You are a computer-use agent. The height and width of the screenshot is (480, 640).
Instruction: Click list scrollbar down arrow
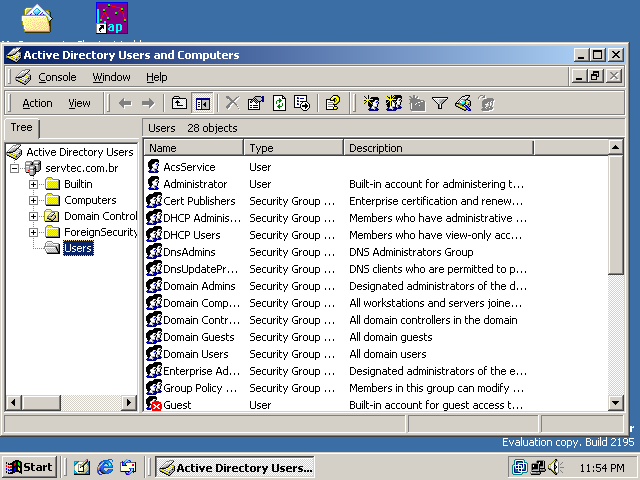click(616, 403)
